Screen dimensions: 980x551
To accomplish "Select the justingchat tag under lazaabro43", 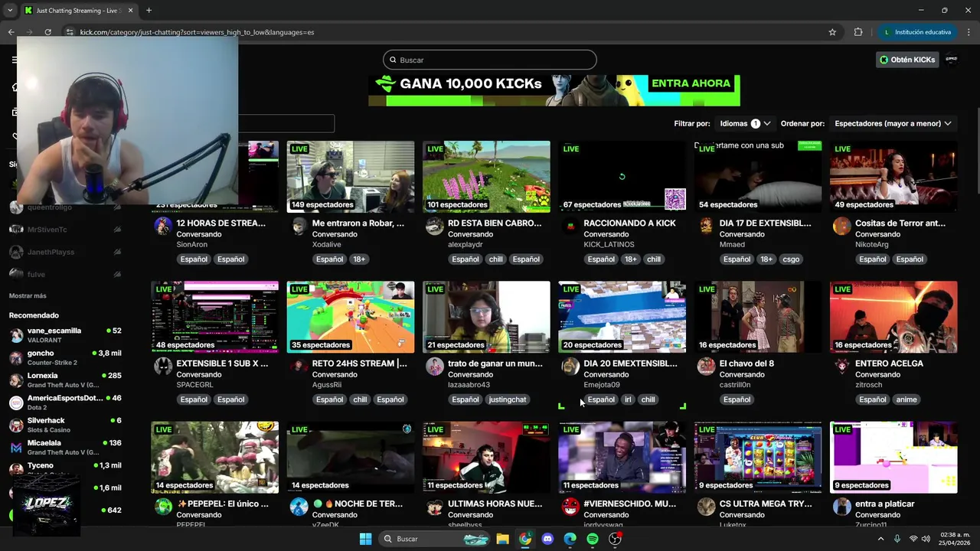I will (508, 399).
